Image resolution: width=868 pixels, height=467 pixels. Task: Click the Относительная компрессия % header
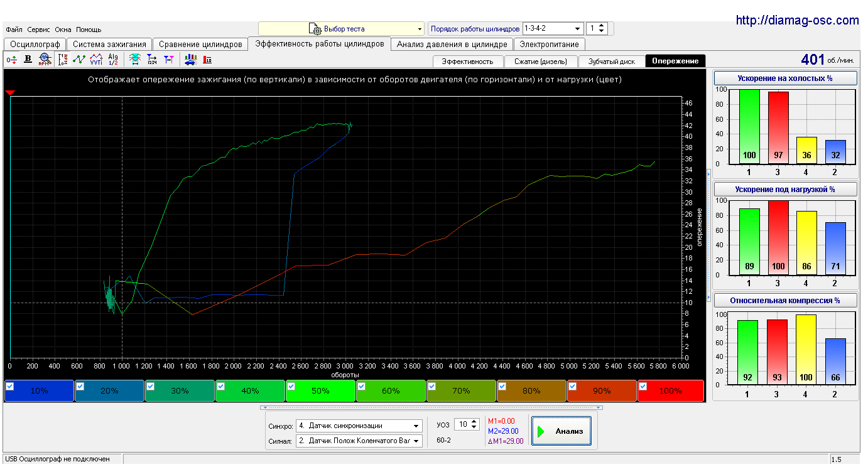(x=785, y=300)
